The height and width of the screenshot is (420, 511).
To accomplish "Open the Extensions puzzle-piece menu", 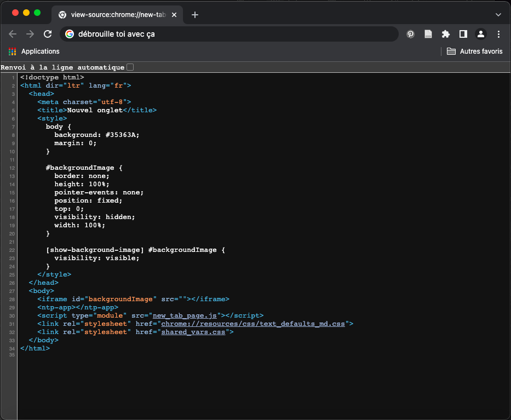I will tap(446, 34).
